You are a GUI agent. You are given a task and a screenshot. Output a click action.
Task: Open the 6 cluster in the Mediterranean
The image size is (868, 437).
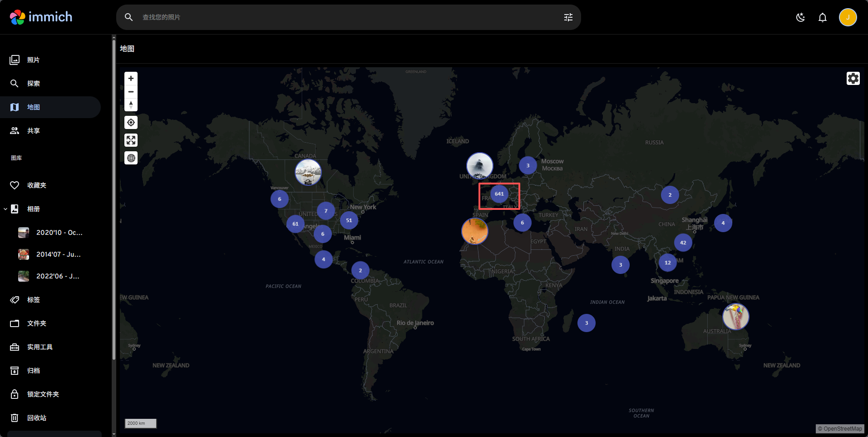(x=523, y=223)
